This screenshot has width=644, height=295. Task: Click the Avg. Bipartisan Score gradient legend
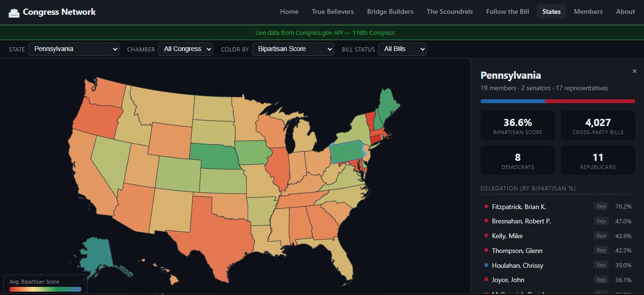[x=44, y=289]
